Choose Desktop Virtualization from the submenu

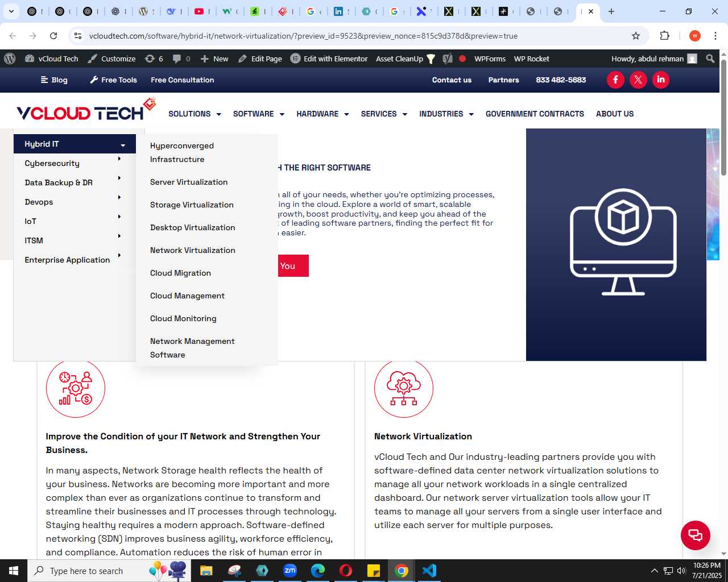click(x=193, y=227)
